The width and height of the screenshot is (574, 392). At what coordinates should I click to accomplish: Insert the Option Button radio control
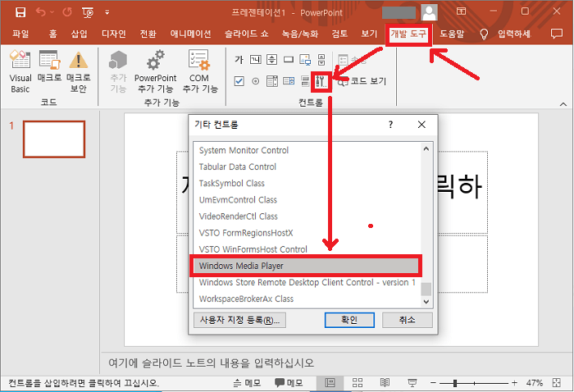(256, 81)
